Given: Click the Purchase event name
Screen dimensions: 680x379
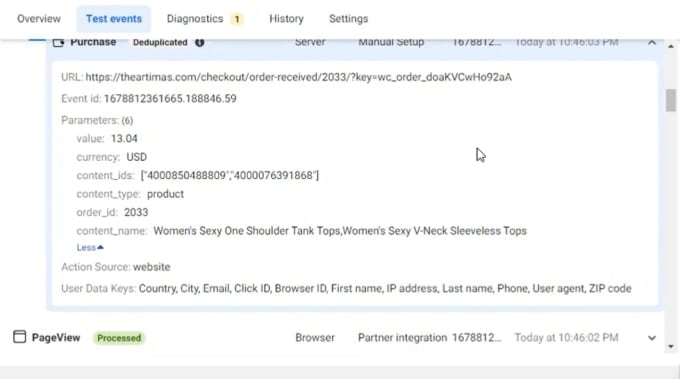Looking at the screenshot, I should pyautogui.click(x=93, y=42).
